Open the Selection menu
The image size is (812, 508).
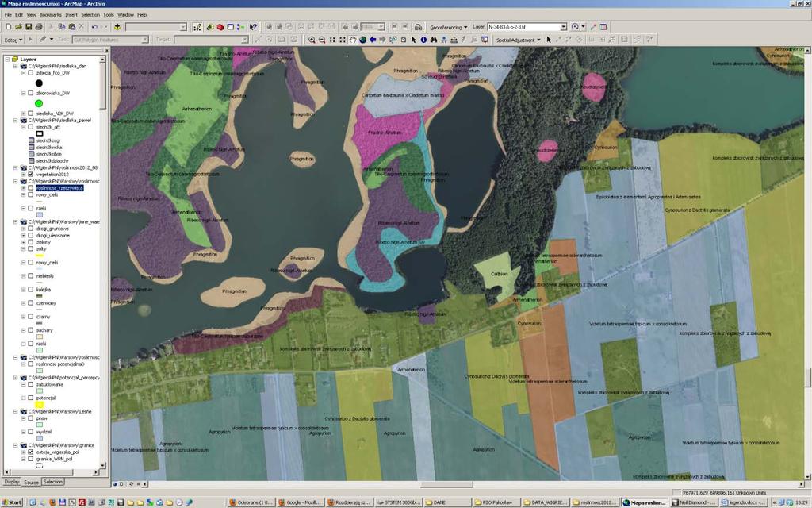tap(90, 15)
